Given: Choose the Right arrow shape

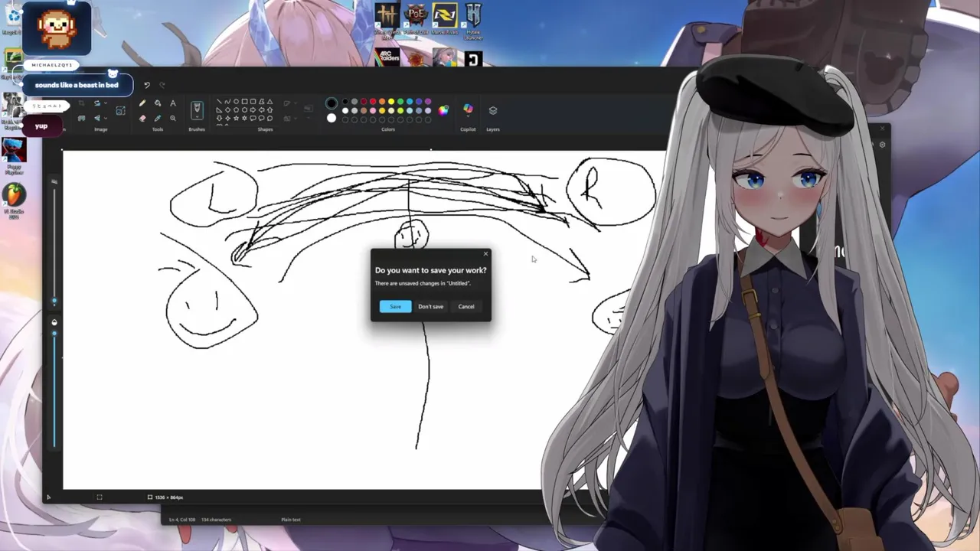Looking at the screenshot, I should [x=253, y=110].
